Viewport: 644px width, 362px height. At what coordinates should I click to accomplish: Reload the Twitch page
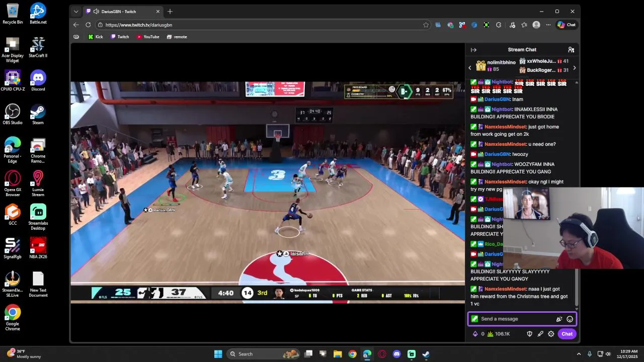coord(88,25)
